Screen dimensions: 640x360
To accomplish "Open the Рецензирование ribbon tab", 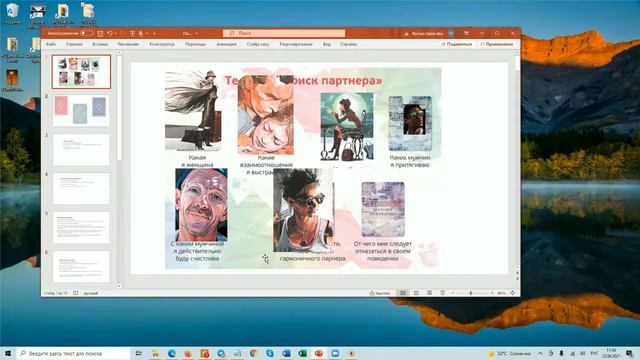I will click(296, 44).
